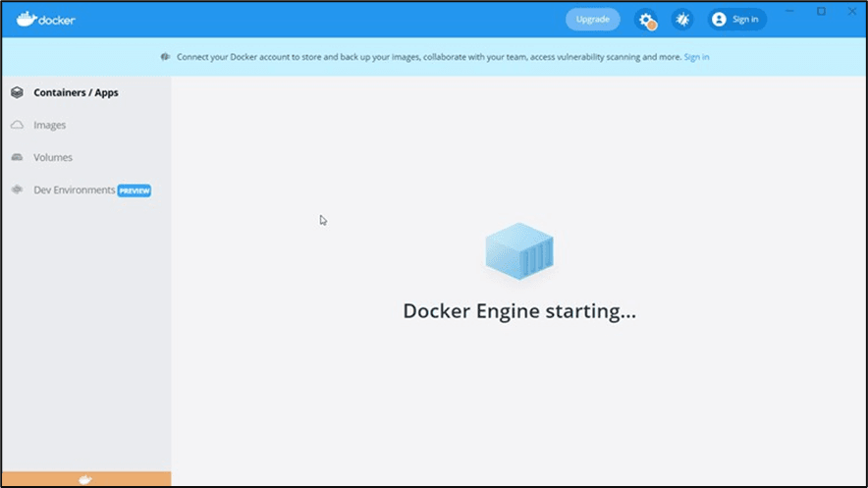Screen dimensions: 868x488
Task: Click the user avatar icon
Action: coord(719,20)
